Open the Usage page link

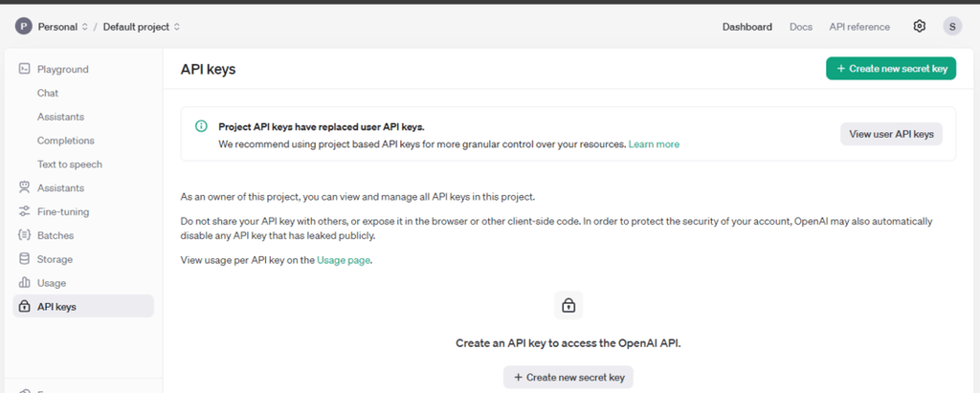(x=344, y=260)
